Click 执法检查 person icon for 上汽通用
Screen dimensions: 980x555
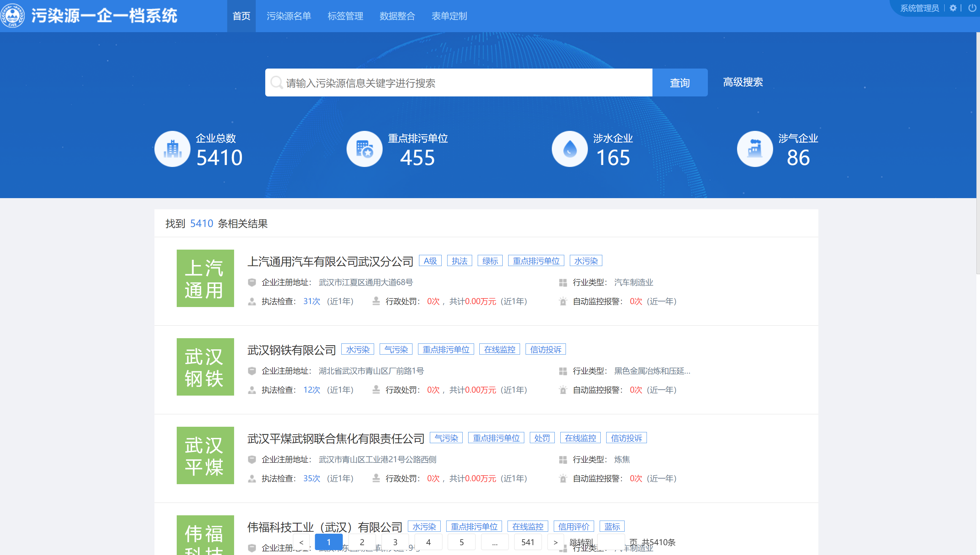251,301
